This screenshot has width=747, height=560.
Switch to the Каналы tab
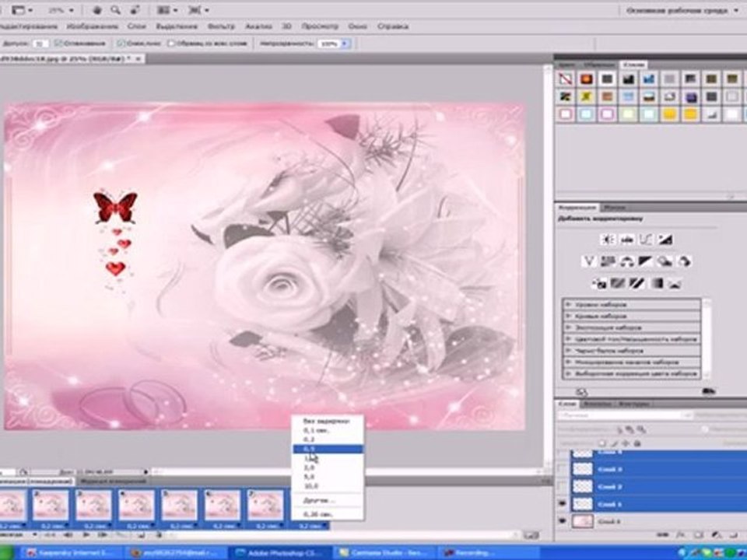point(596,404)
